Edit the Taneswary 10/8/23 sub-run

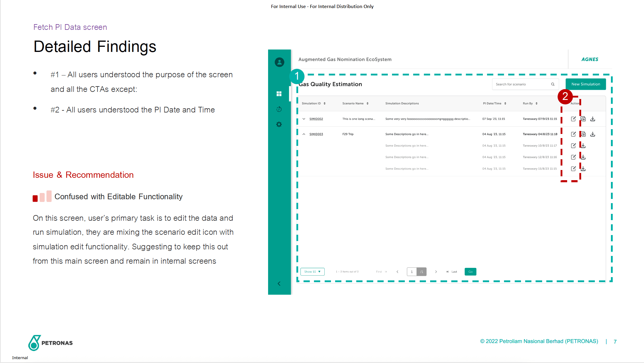[x=573, y=146]
